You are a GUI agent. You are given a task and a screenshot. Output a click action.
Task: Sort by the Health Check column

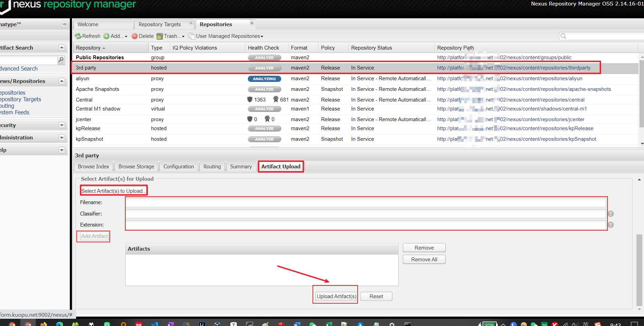[266, 48]
